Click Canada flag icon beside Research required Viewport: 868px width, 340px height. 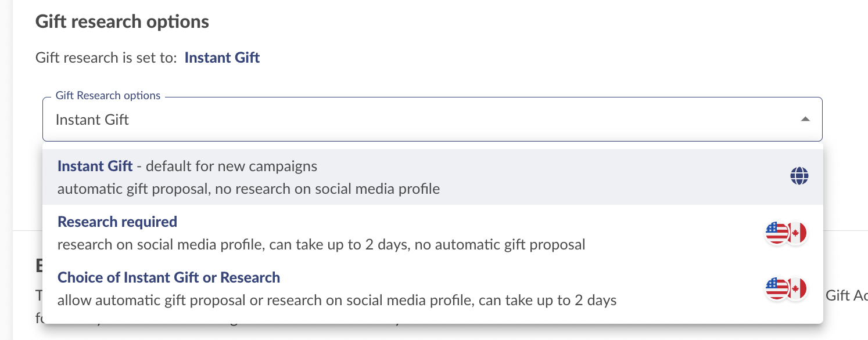tap(797, 233)
